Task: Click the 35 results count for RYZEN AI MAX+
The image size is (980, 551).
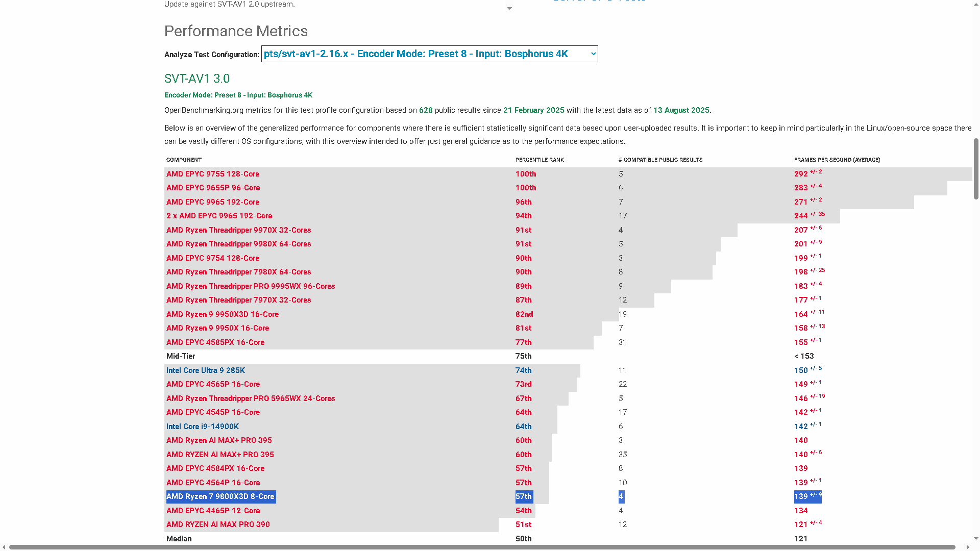Action: pos(623,455)
